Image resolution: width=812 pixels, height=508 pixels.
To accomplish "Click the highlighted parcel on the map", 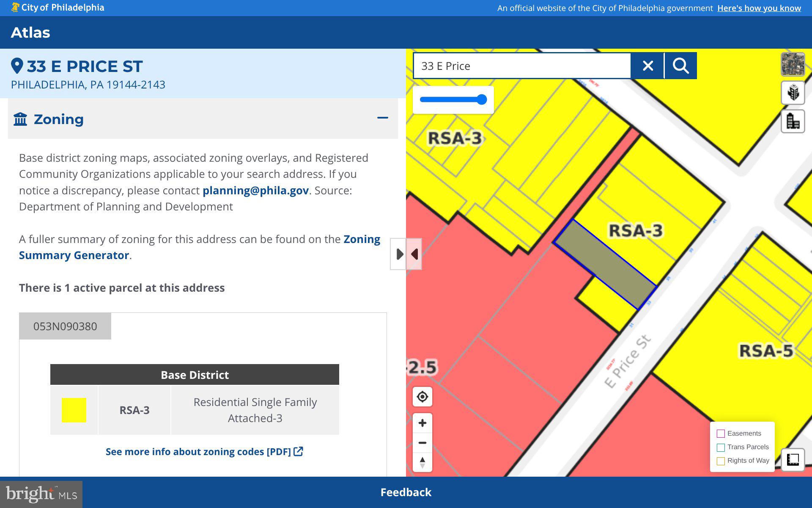I will [605, 265].
